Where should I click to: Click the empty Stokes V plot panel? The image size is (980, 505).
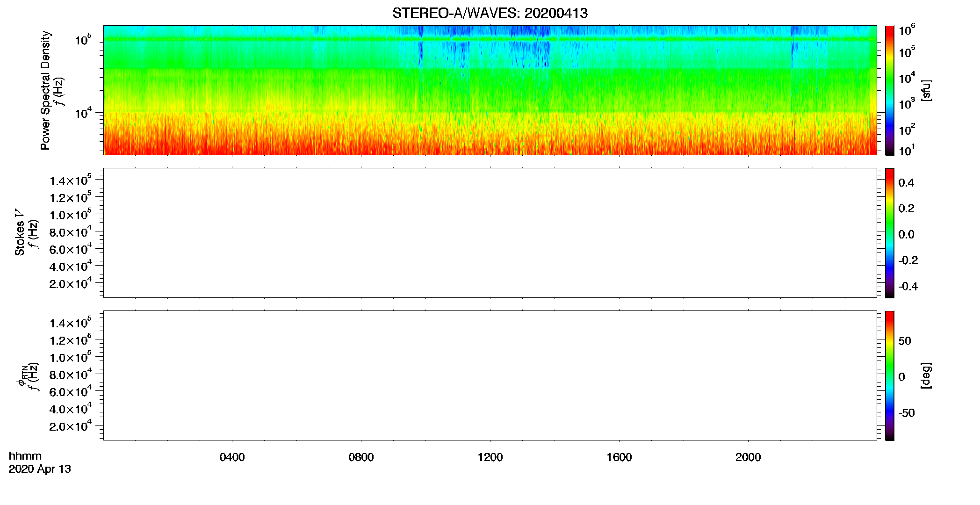[490, 233]
